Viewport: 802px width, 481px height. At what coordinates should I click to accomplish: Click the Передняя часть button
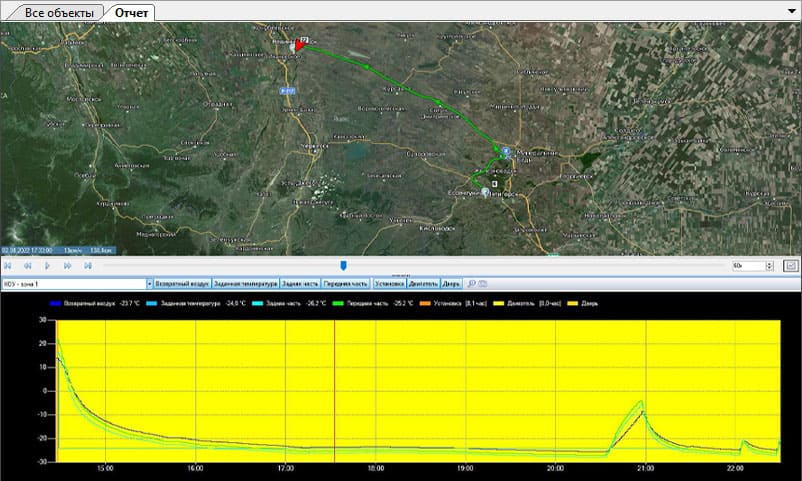346,284
